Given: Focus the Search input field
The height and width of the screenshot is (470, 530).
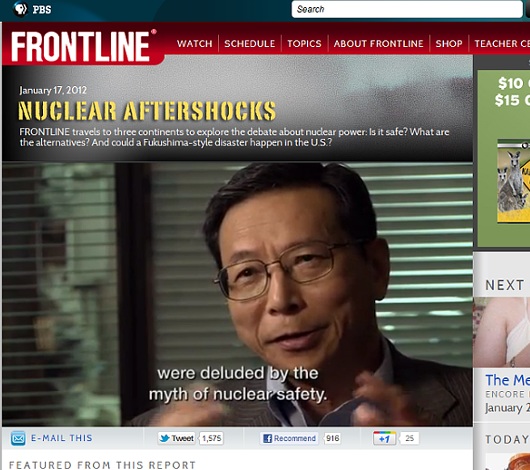Looking at the screenshot, I should [407, 9].
